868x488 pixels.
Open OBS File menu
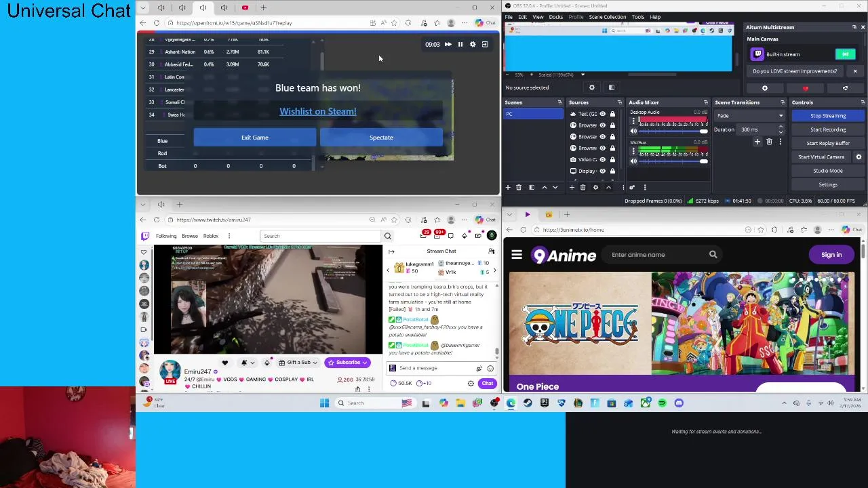click(509, 17)
